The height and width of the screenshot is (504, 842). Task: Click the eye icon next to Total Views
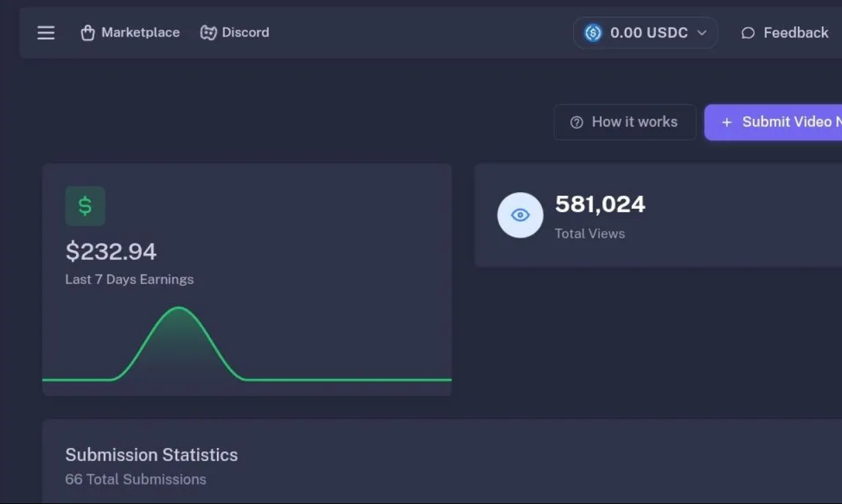[520, 215]
